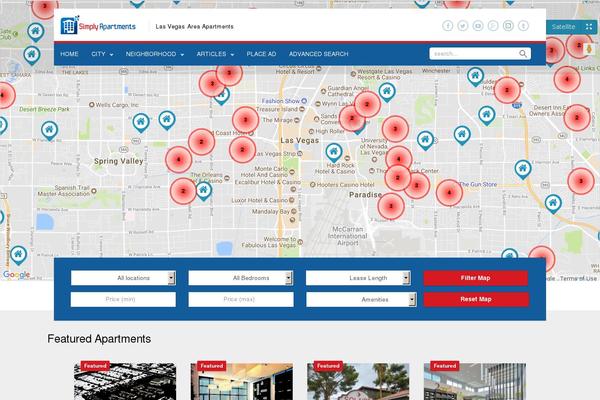Click the Featured Apartments heading
The height and width of the screenshot is (400, 600).
tap(99, 339)
